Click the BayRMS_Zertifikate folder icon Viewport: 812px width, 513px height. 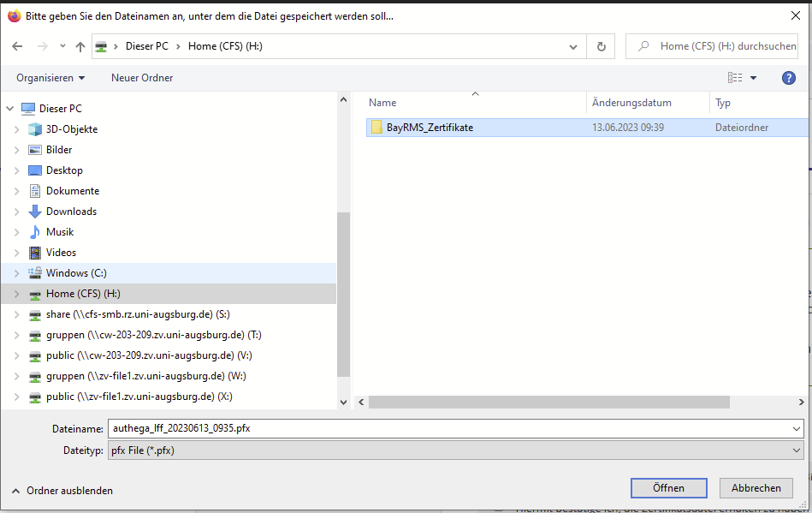pyautogui.click(x=376, y=128)
